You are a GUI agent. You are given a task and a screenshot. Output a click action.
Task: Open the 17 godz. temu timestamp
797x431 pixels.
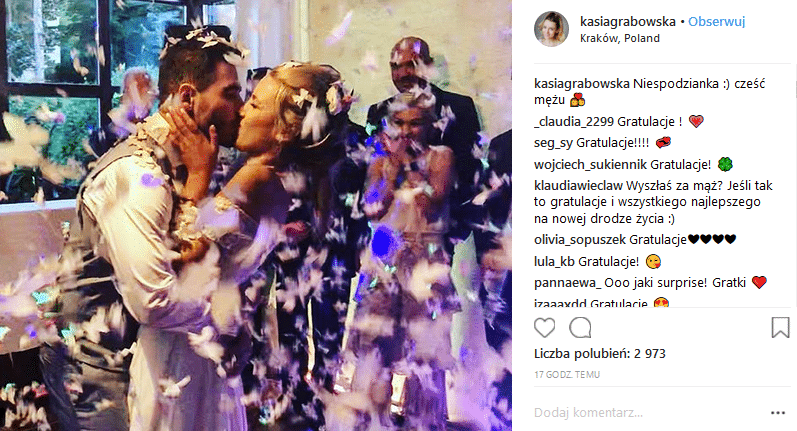pyautogui.click(x=567, y=375)
